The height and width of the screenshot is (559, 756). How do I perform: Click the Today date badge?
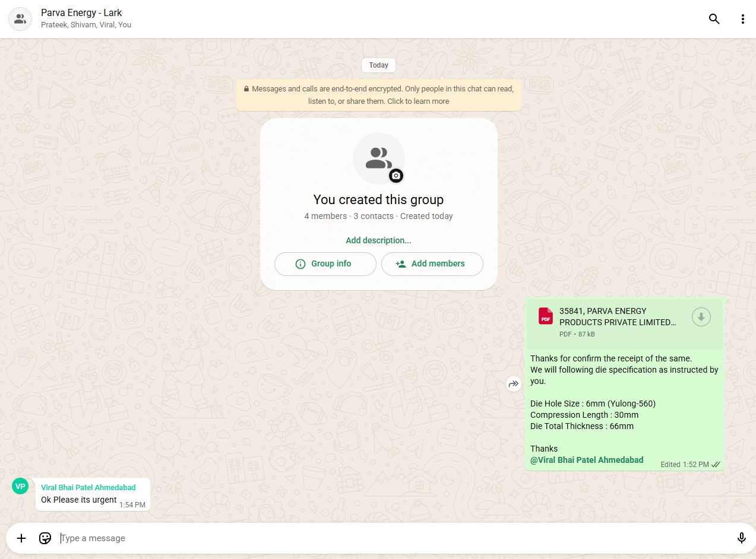point(378,65)
